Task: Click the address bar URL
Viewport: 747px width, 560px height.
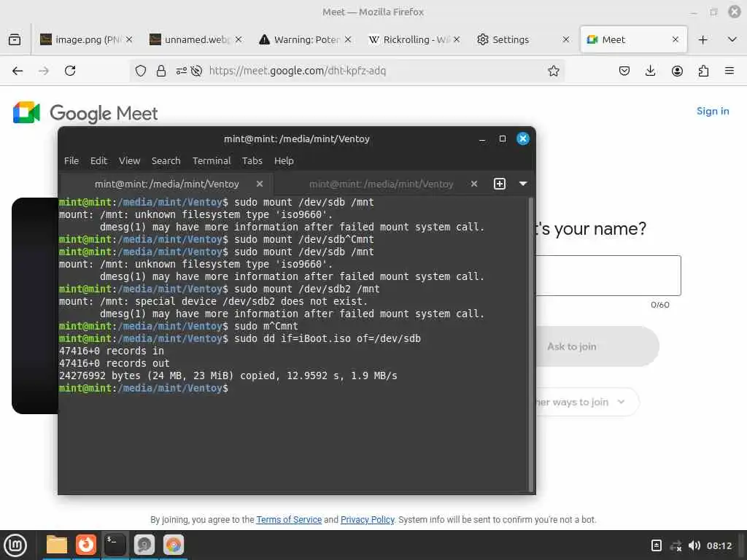Action: pos(298,71)
